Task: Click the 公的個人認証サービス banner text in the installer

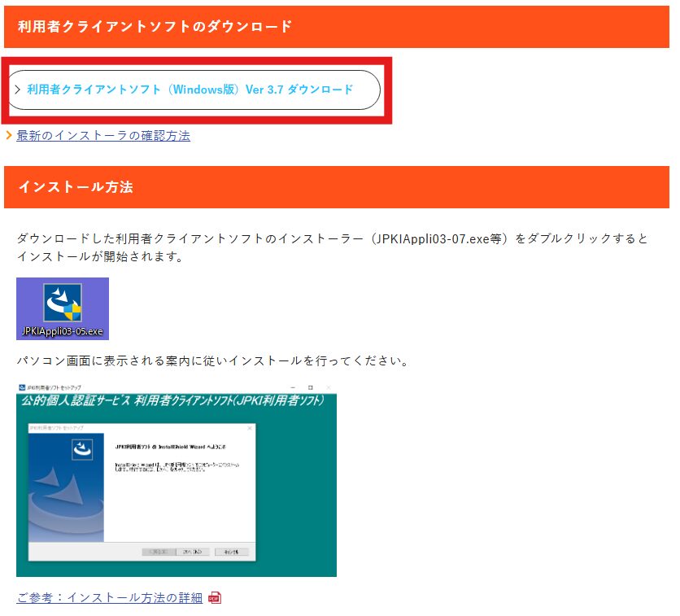Action: [171, 402]
